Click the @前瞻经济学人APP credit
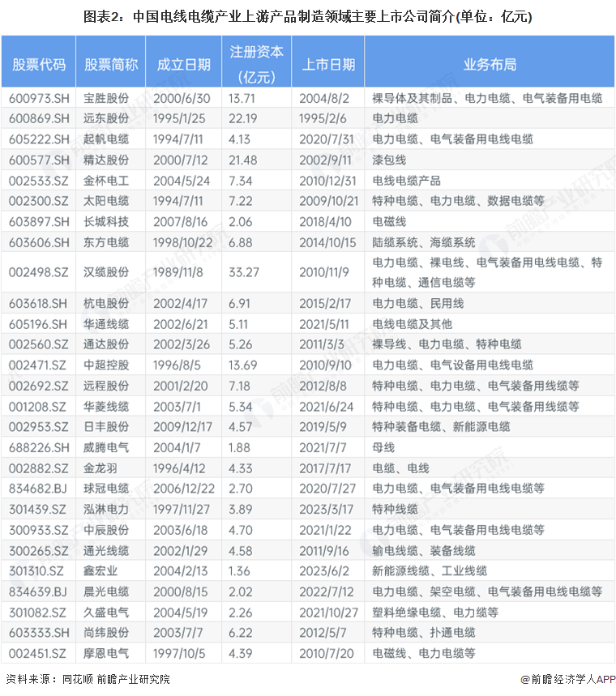Screen dimensions: 616x696 point(567,679)
